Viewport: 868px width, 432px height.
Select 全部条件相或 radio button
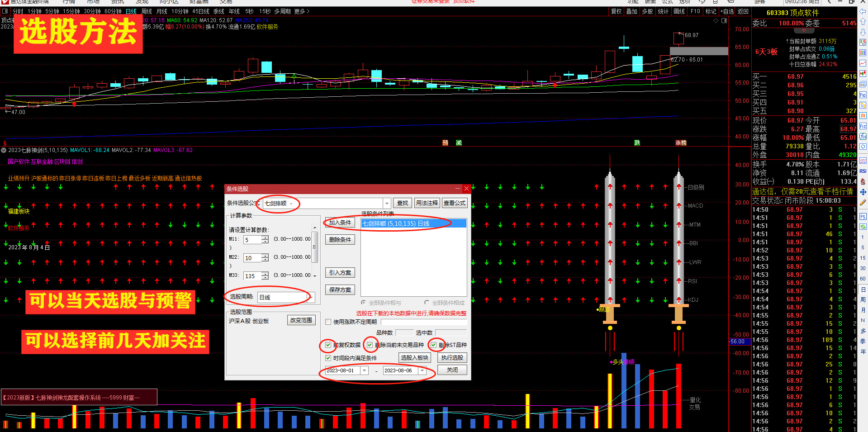point(427,303)
